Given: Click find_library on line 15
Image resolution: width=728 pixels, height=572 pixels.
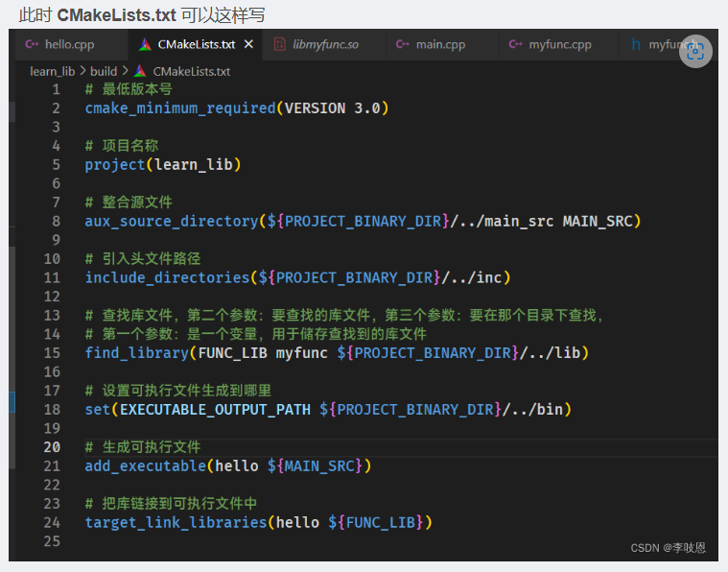Looking at the screenshot, I should [137, 353].
